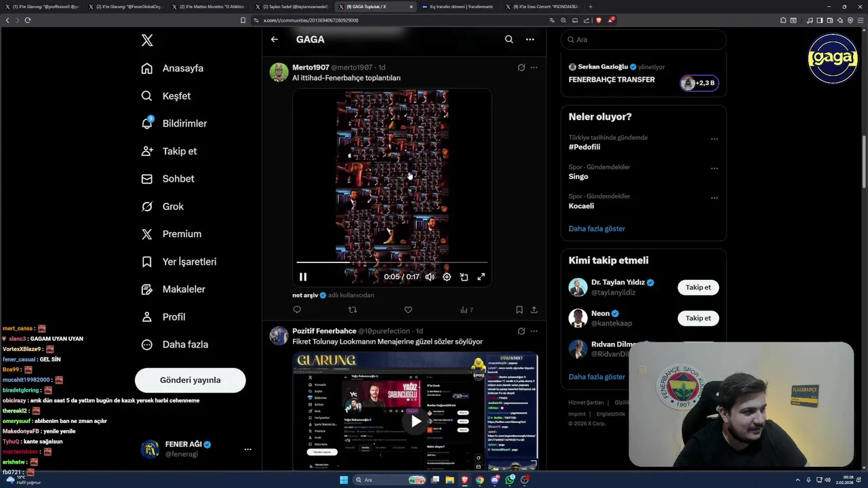Search inside the GAGA community
The width and height of the screenshot is (868, 488).
pyautogui.click(x=509, y=39)
